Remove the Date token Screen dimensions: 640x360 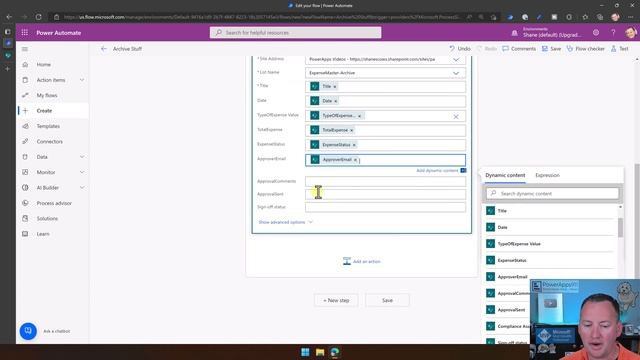tap(336, 101)
